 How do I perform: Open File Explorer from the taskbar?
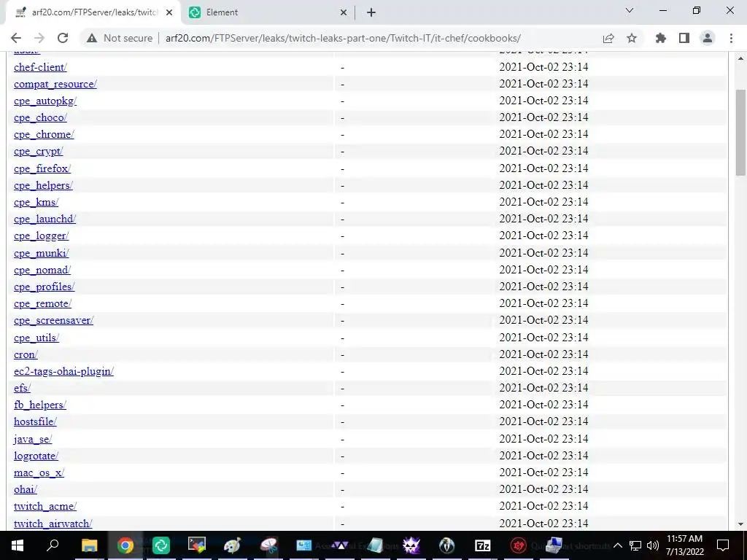[89, 545]
